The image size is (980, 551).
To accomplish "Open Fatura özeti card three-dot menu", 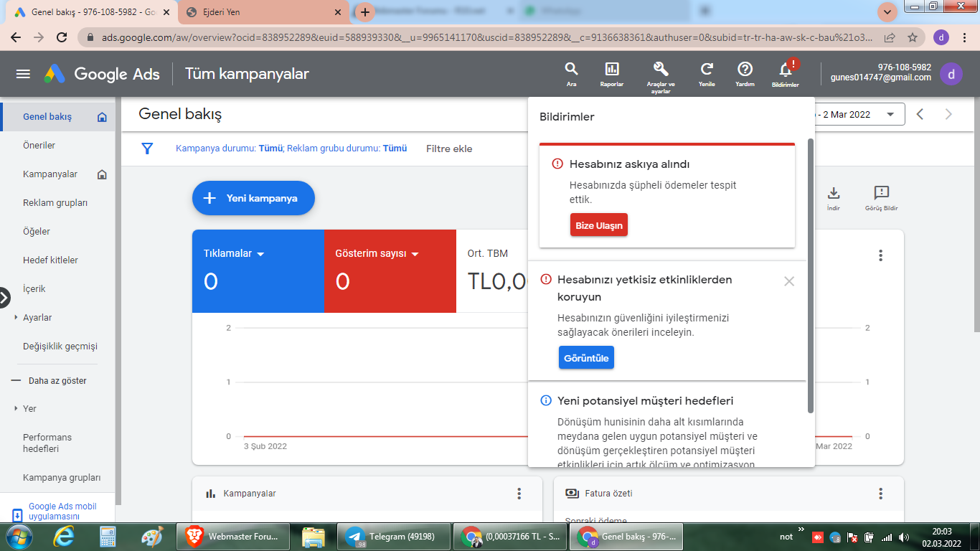I will coord(881,494).
